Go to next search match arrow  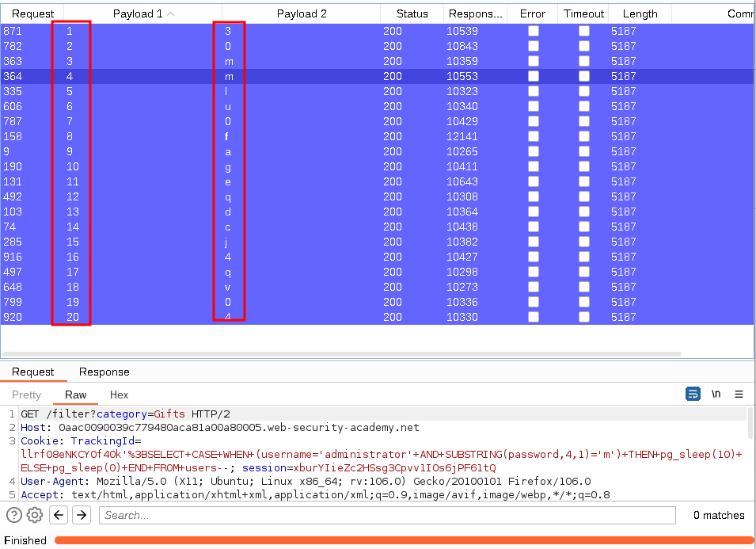(82, 515)
